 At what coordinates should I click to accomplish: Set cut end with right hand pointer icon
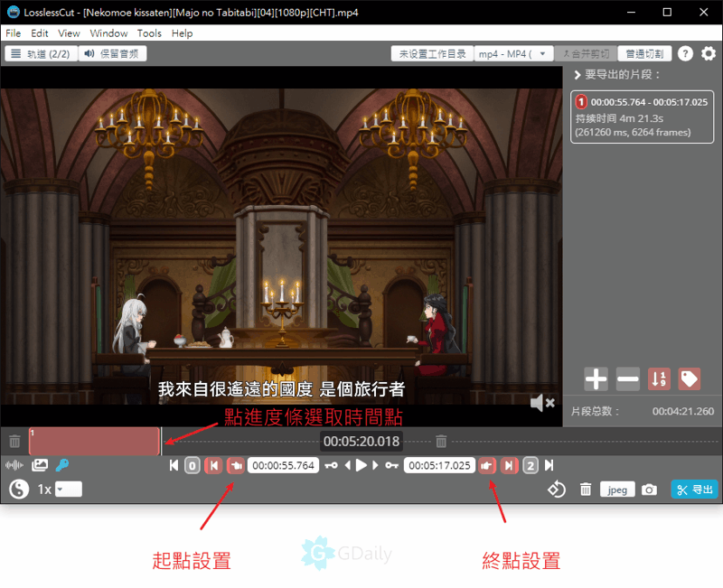point(486,465)
